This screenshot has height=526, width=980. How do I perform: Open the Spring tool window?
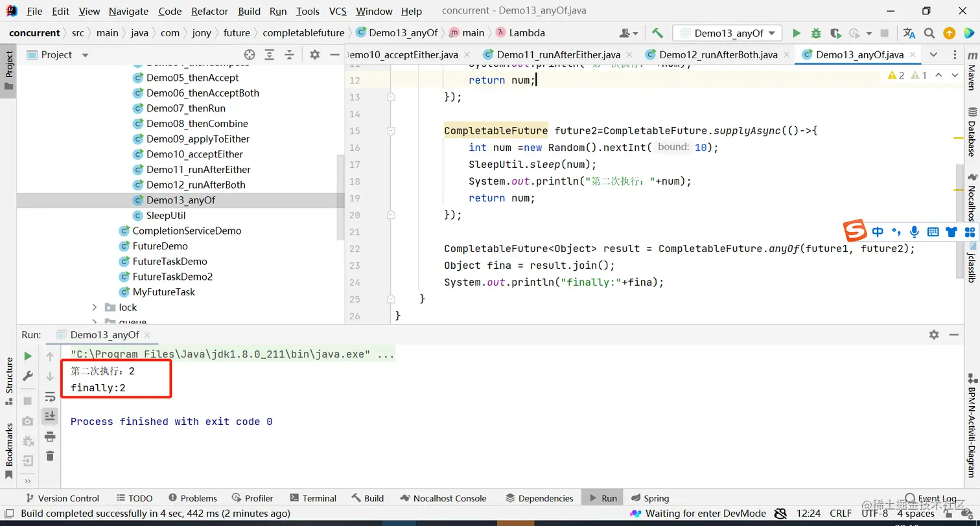coord(649,498)
